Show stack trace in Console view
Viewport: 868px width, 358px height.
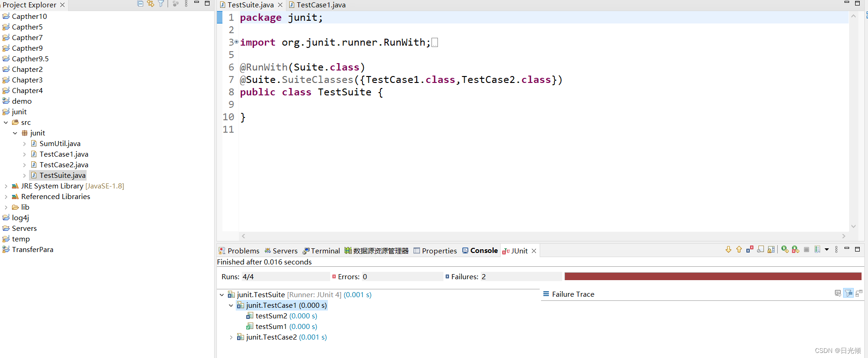(x=838, y=293)
